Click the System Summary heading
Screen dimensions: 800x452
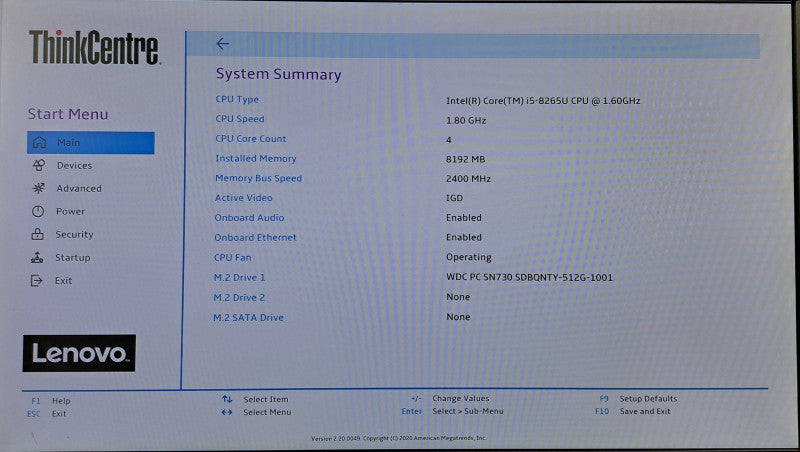(x=279, y=74)
